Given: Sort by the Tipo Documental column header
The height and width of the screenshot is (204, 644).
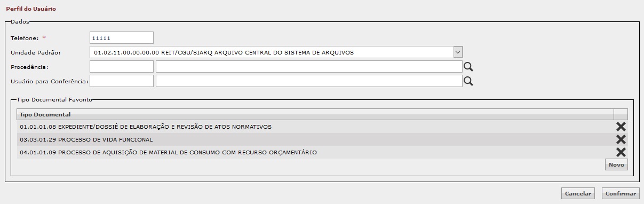Looking at the screenshot, I should (x=315, y=114).
